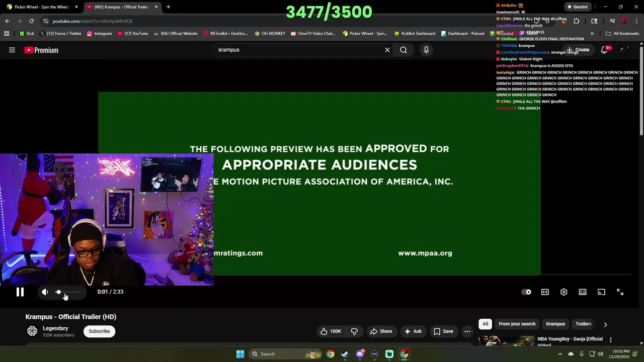
Task: Open Discord from the taskbar
Action: coord(360,354)
